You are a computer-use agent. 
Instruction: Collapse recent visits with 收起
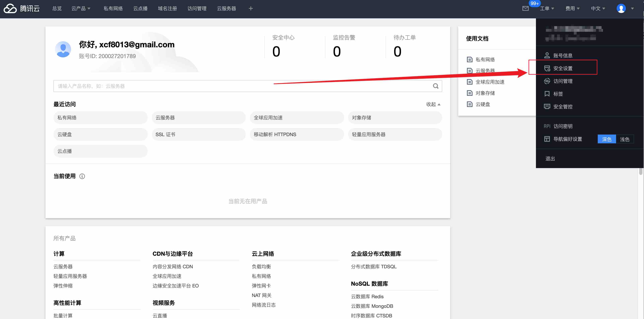[x=433, y=104]
